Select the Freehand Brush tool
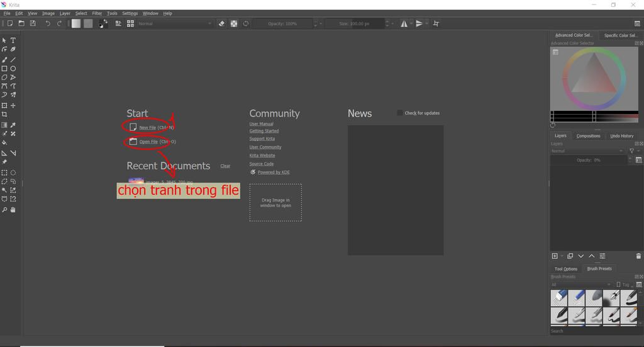 [x=4, y=60]
